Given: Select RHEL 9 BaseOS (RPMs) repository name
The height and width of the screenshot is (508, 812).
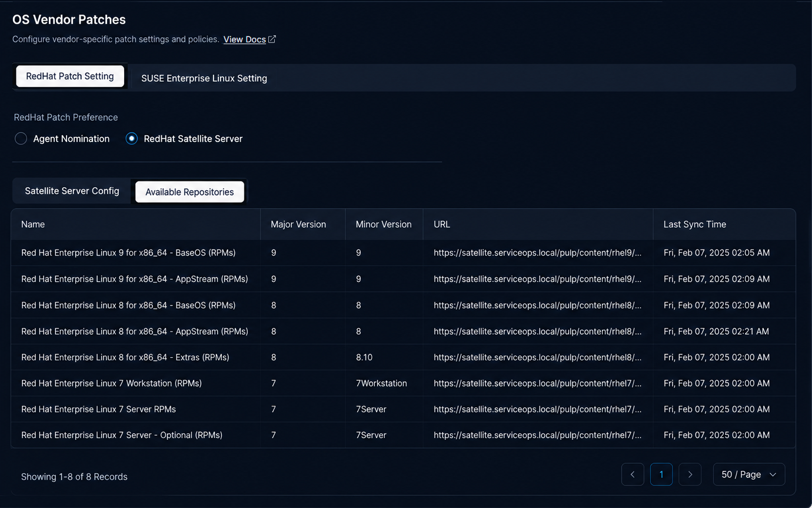Looking at the screenshot, I should (x=128, y=253).
